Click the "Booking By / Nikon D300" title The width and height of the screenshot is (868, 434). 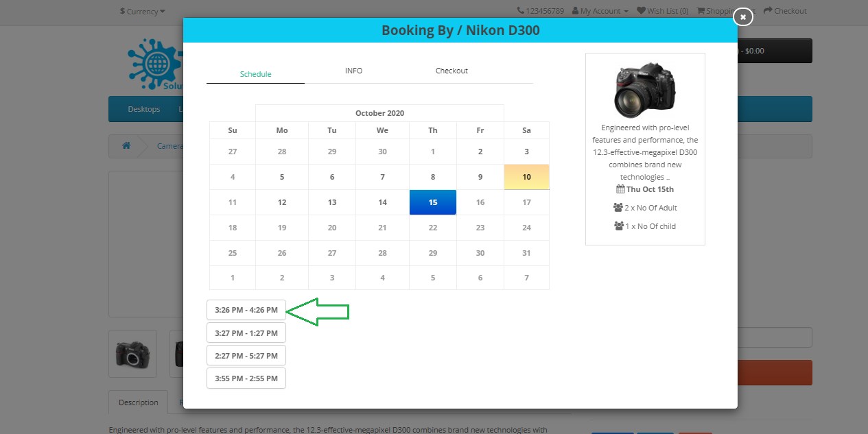[x=460, y=30]
